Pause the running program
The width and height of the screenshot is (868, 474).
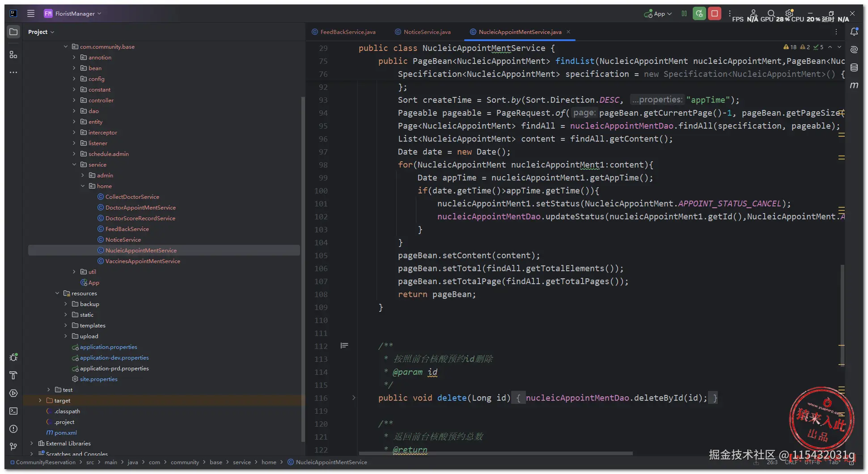click(x=684, y=13)
